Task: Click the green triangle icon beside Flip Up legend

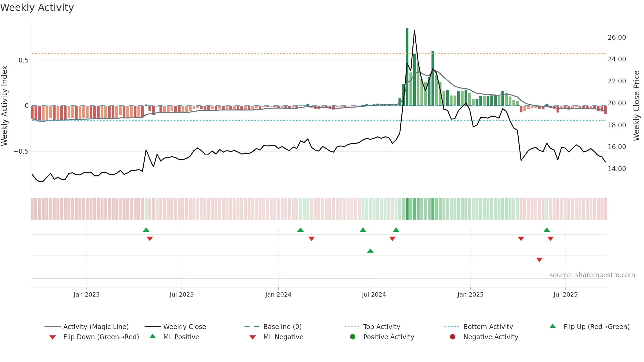Action: [x=553, y=326]
